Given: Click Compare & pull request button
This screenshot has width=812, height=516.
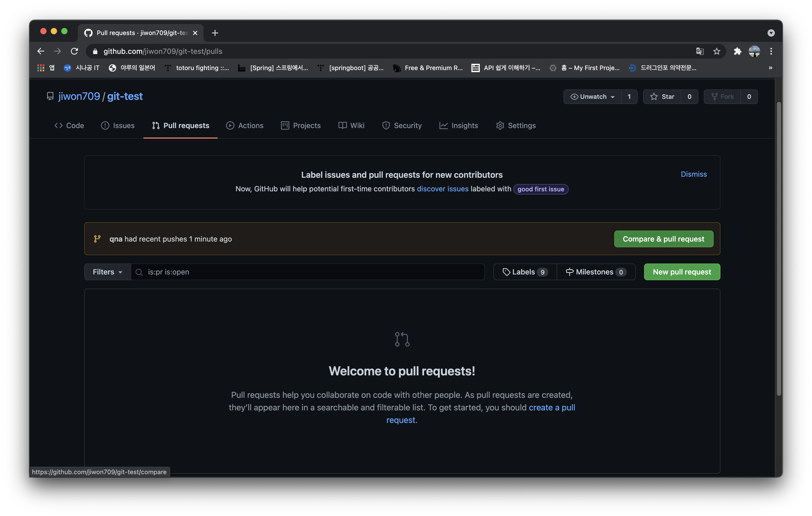Looking at the screenshot, I should click(x=663, y=239).
